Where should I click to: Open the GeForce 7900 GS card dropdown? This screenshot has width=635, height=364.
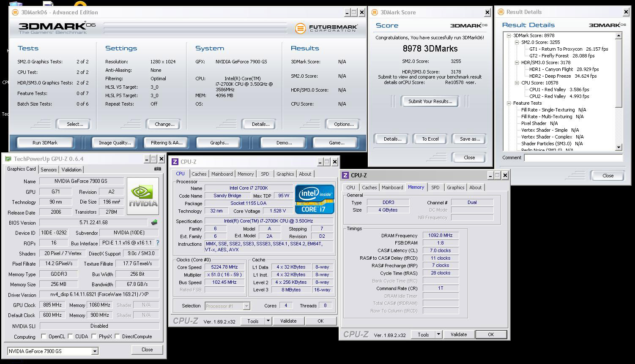(x=95, y=351)
